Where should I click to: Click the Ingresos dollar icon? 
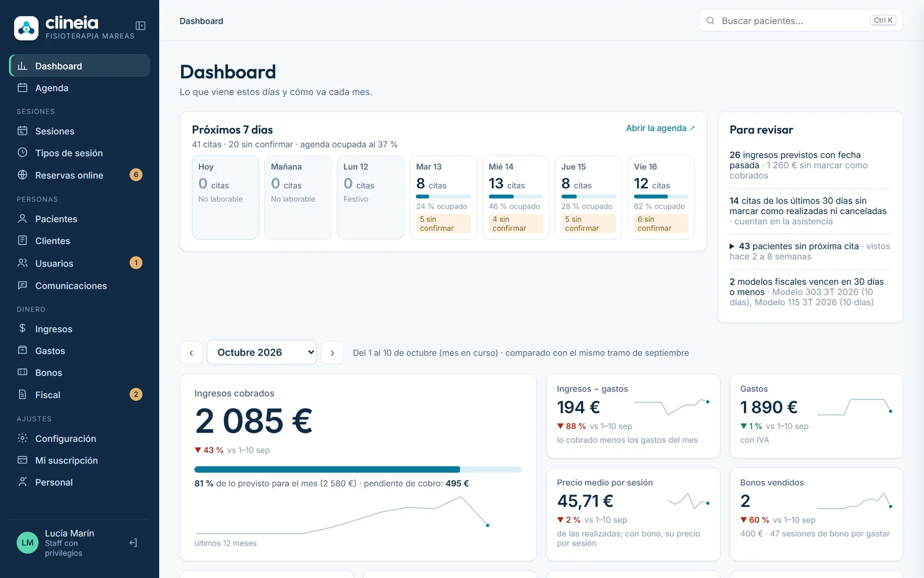tap(23, 328)
